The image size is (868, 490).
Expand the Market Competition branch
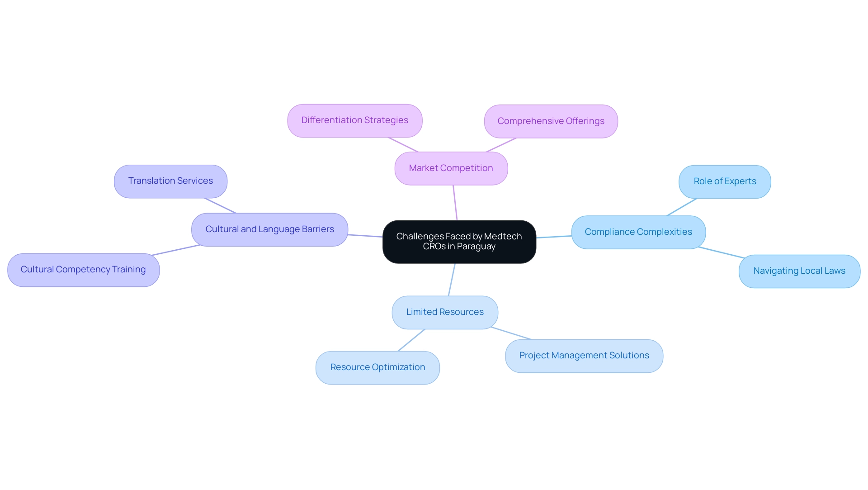click(x=451, y=168)
